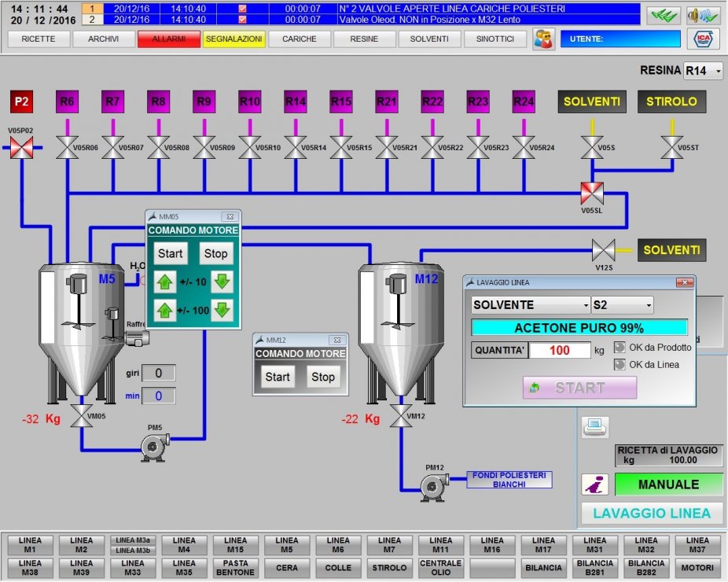Expand the SOLVENTE combo box
The height and width of the screenshot is (582, 728).
[531, 305]
